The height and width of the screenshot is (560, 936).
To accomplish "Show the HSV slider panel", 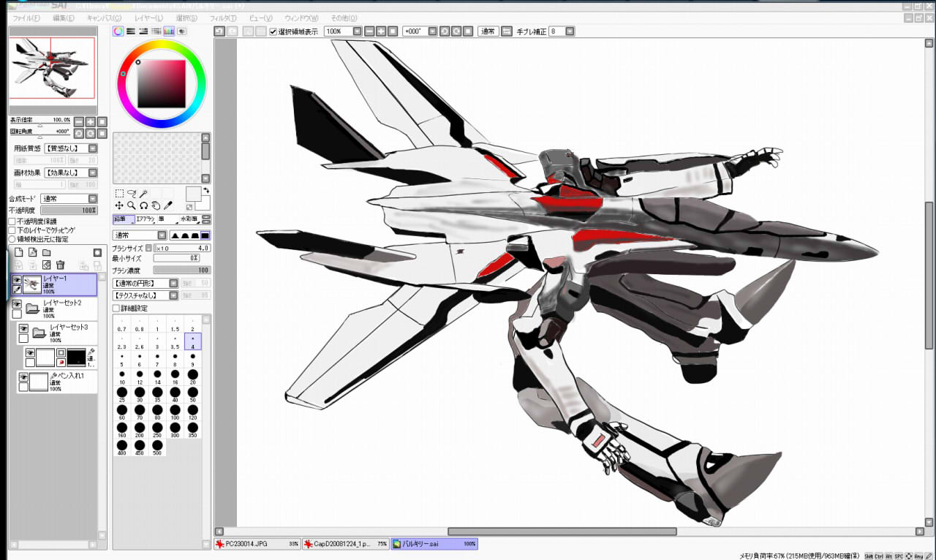I will point(143,31).
